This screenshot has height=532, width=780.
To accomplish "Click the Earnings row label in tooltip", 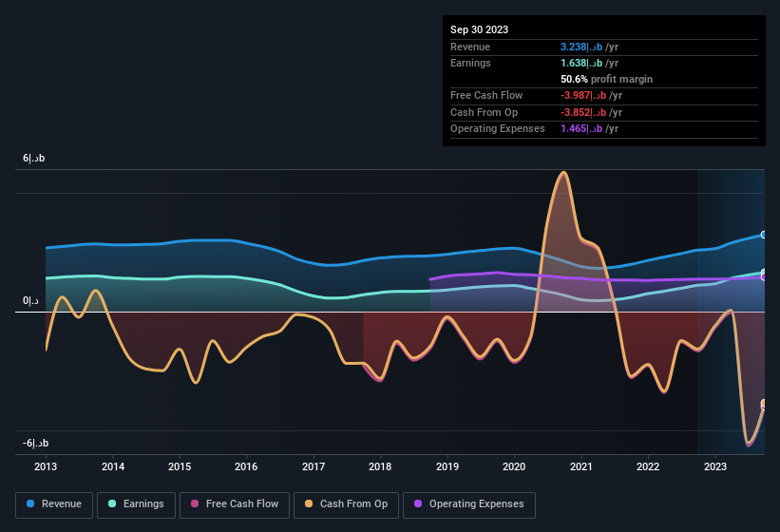I will pyautogui.click(x=470, y=63).
